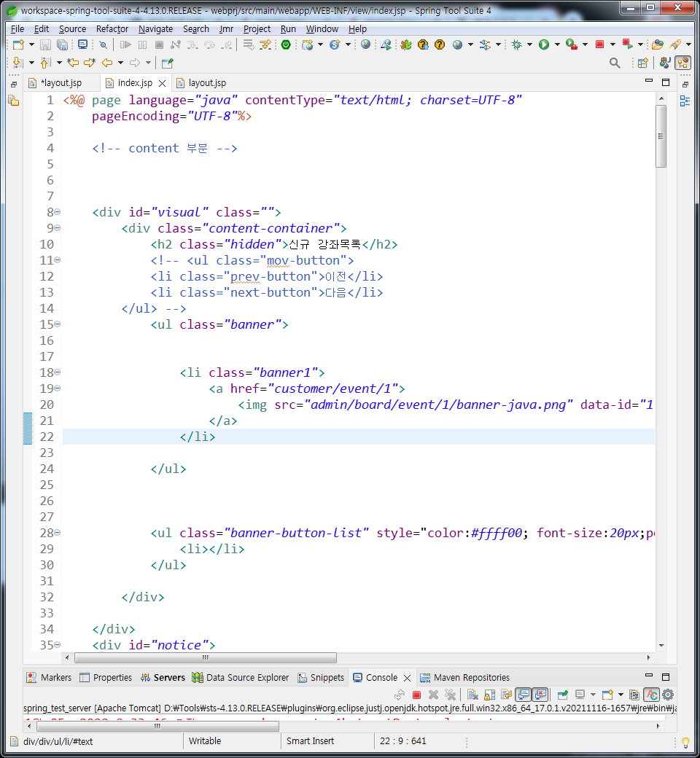700x758 pixels.
Task: Click the vertical scrollbar thumb of the editor
Action: pos(661,136)
